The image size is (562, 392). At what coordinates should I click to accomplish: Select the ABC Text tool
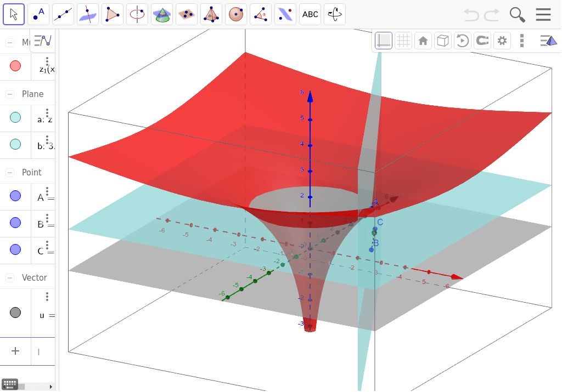pyautogui.click(x=311, y=14)
